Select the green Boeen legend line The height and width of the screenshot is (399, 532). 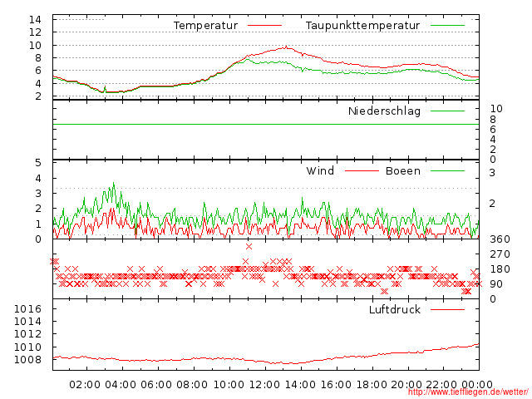(447, 171)
